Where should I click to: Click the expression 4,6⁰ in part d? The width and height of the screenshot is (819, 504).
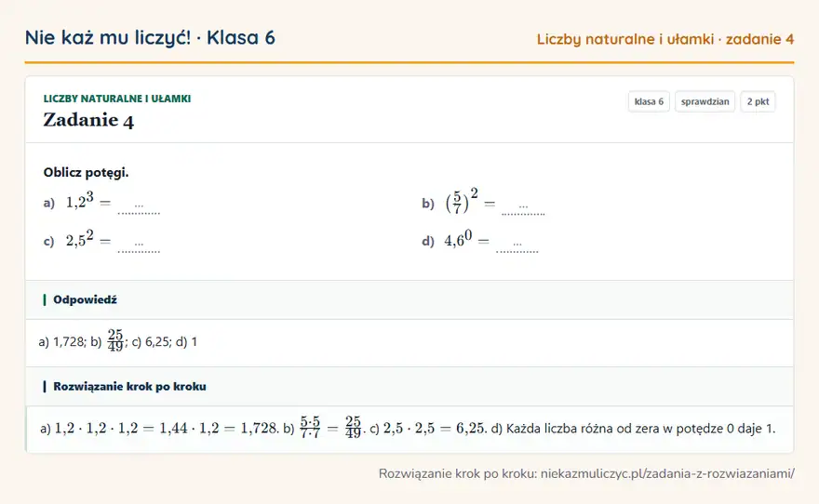(458, 239)
